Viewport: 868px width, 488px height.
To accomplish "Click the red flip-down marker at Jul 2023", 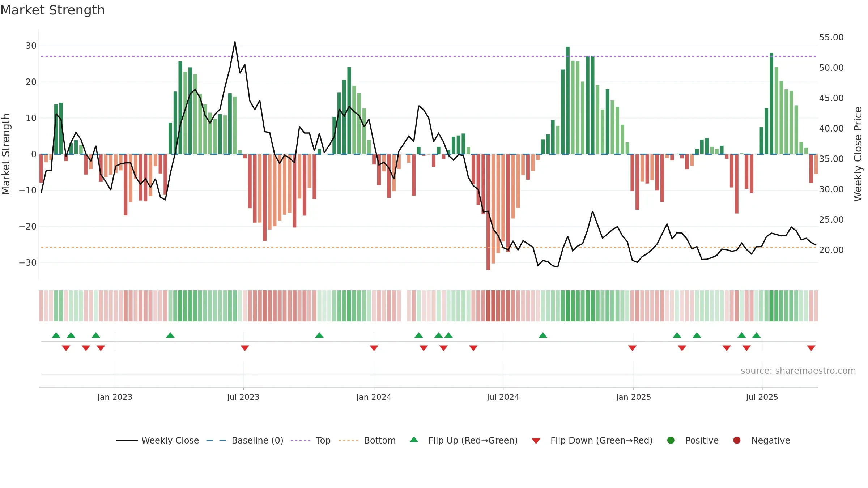I will point(245,348).
